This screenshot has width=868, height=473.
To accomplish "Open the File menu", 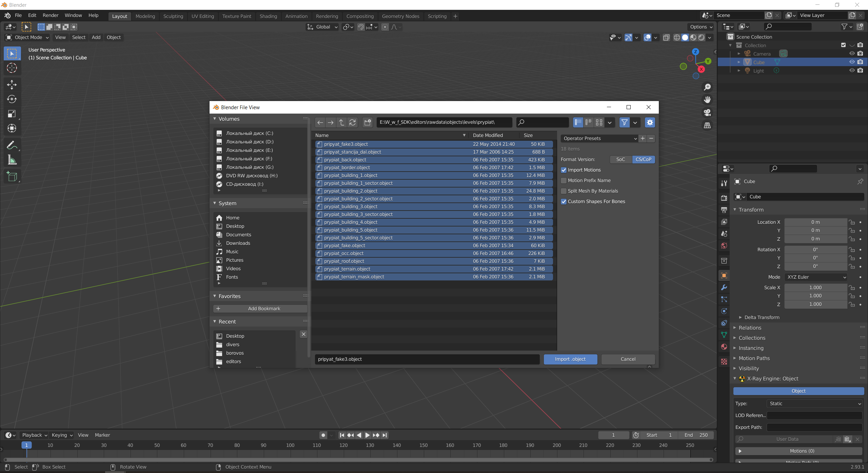I will pos(18,15).
